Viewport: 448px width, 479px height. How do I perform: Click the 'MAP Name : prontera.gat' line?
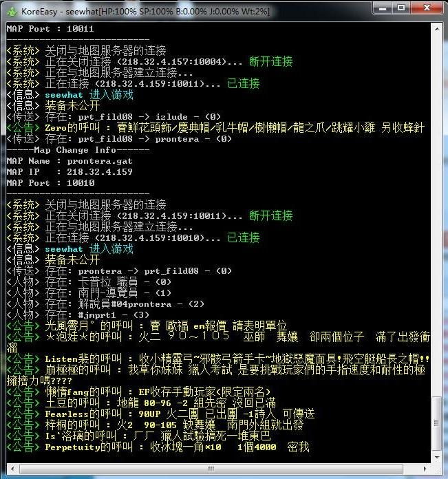(x=69, y=161)
